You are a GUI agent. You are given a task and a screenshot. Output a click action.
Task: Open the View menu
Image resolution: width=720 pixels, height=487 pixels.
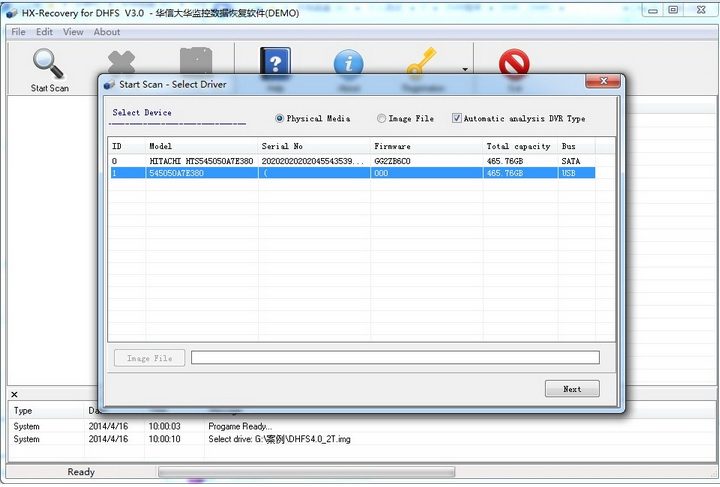[73, 32]
